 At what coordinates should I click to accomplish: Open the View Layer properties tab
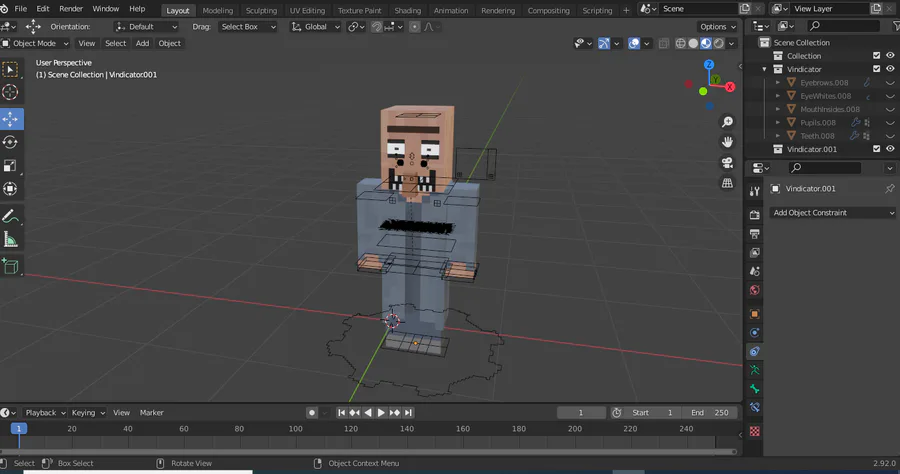(x=755, y=252)
